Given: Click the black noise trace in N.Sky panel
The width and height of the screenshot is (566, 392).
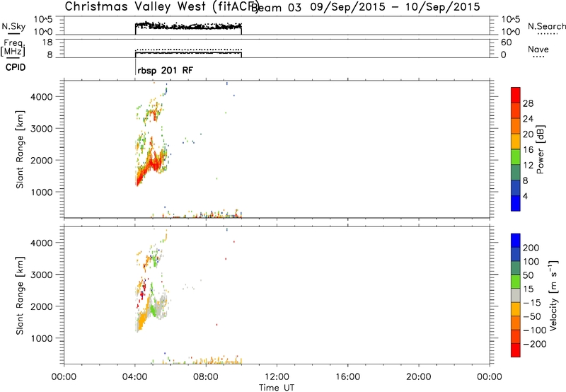Looking at the screenshot, I should pyautogui.click(x=188, y=25).
